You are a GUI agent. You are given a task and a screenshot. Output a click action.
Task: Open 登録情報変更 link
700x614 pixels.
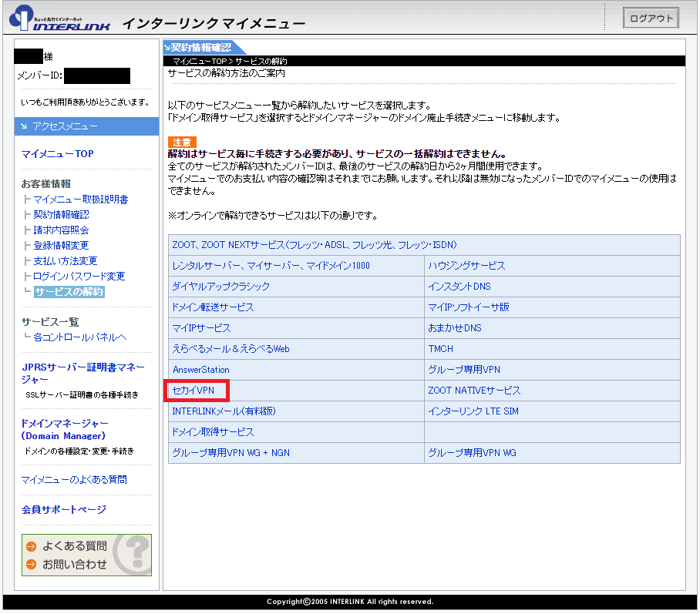(x=61, y=246)
